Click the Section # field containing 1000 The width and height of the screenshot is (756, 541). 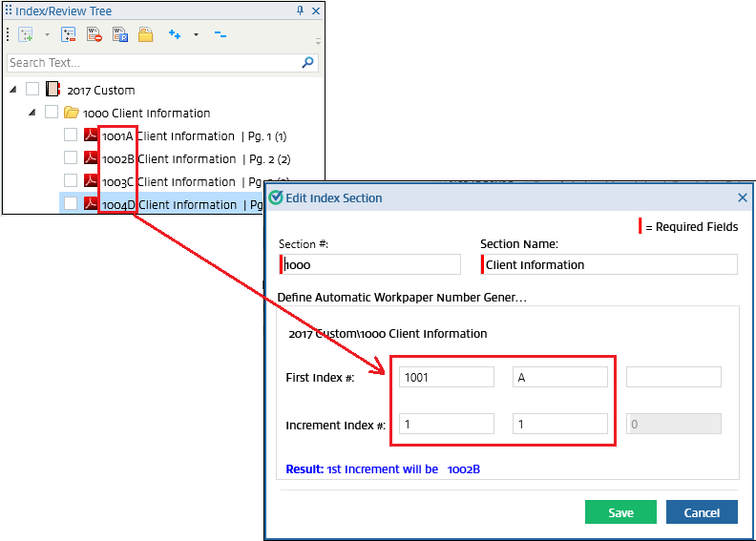point(369,264)
